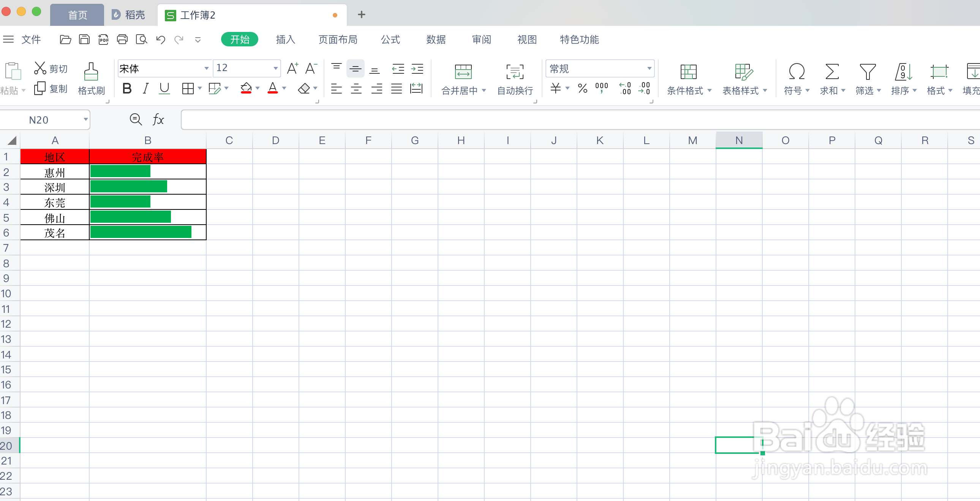Viewport: 980px width, 501px height.
Task: Expand the fill color dropdown arrow
Action: (x=258, y=89)
